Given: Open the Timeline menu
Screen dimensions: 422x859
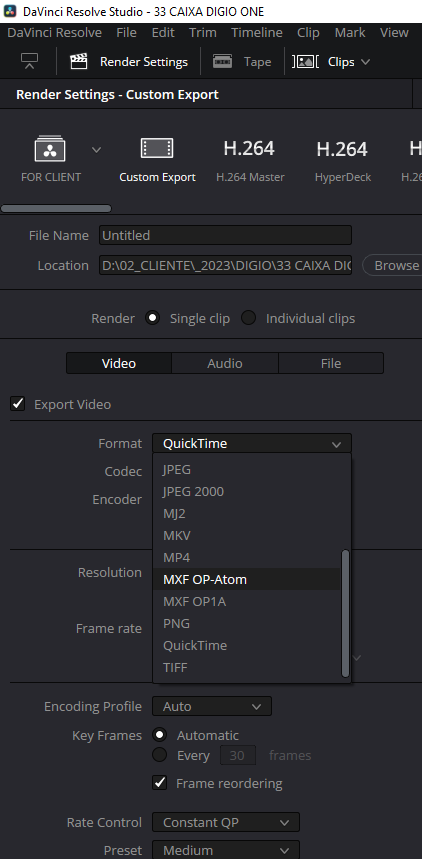Looking at the screenshot, I should click(257, 32).
